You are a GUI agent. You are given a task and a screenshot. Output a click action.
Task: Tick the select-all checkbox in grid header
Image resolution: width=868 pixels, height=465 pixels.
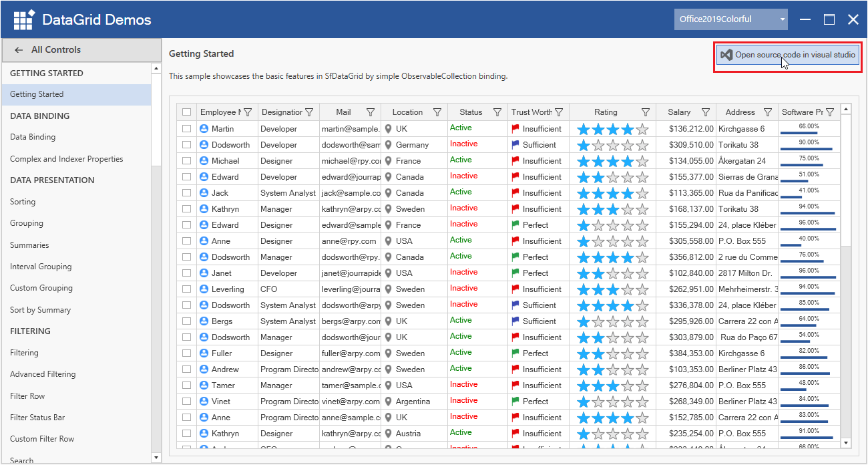coord(187,112)
